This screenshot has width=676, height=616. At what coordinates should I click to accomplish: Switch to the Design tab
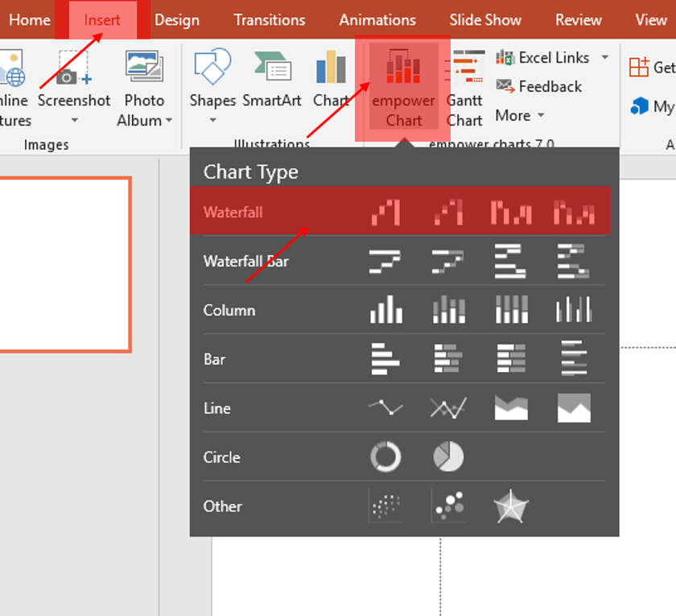177,20
